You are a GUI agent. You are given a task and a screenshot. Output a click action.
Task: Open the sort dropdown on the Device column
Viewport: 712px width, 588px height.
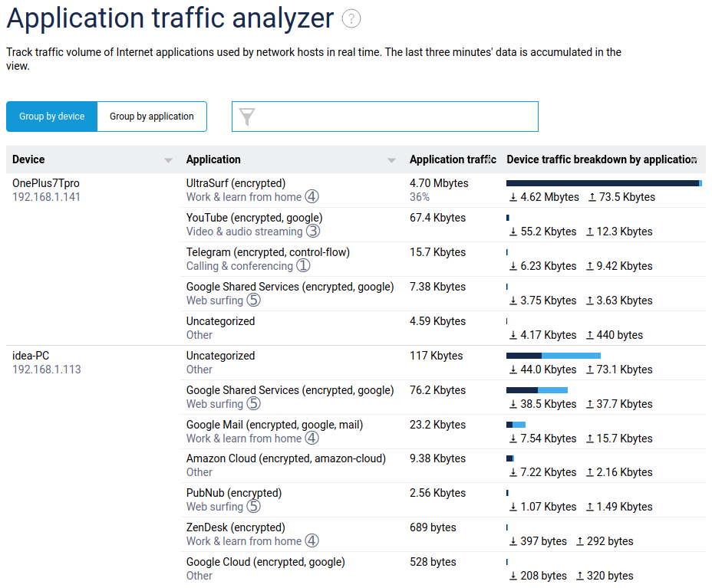click(x=167, y=159)
